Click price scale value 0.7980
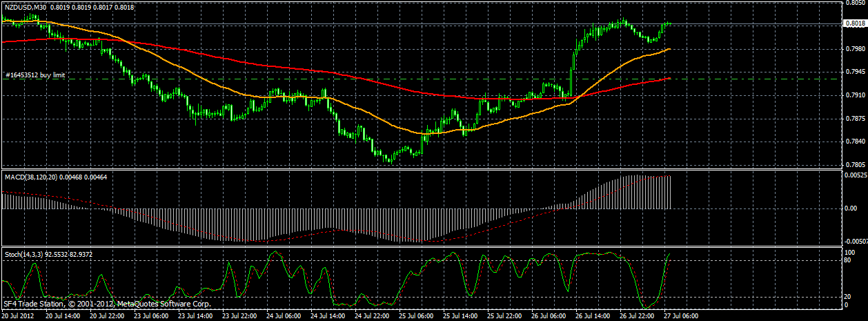The height and width of the screenshot is (321, 868). click(x=855, y=49)
